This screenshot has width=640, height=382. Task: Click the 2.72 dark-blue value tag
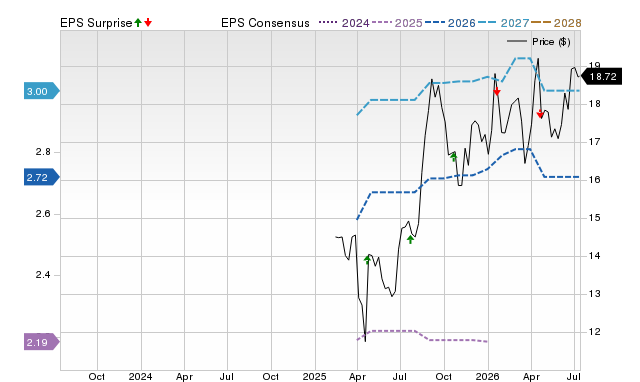[x=42, y=177]
